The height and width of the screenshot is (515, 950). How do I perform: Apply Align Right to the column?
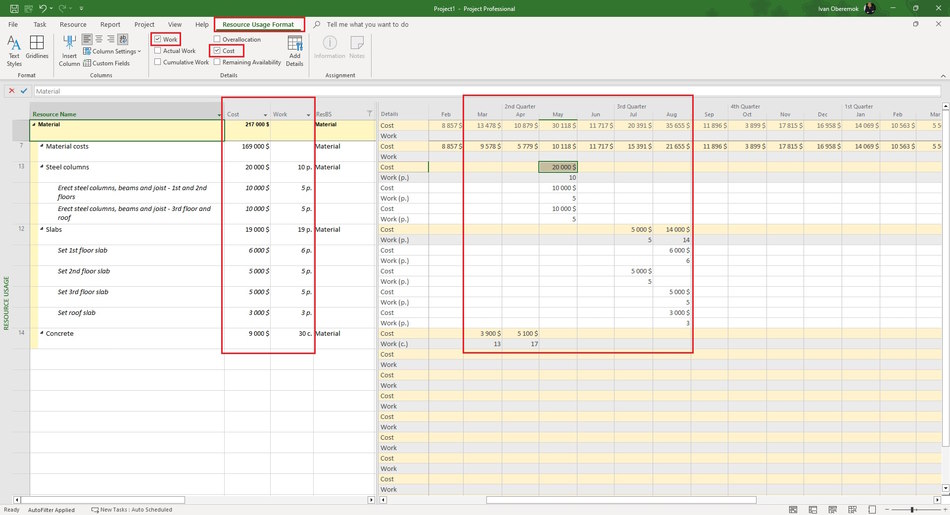111,39
